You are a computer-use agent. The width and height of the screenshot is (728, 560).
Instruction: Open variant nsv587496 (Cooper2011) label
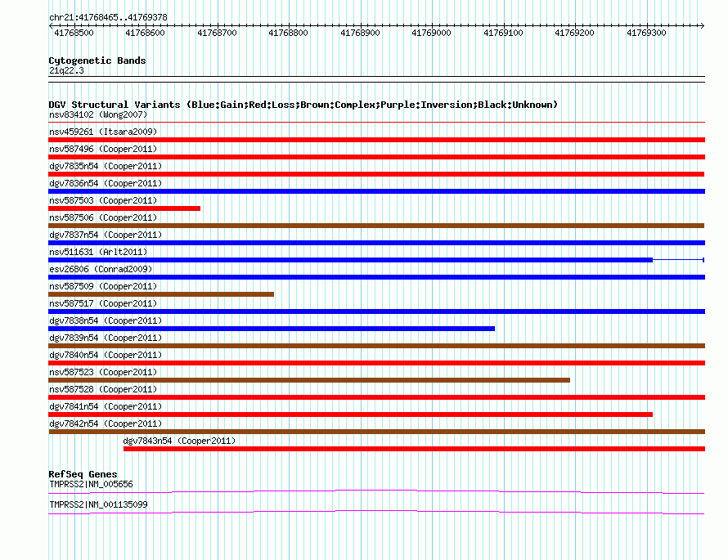[103, 149]
